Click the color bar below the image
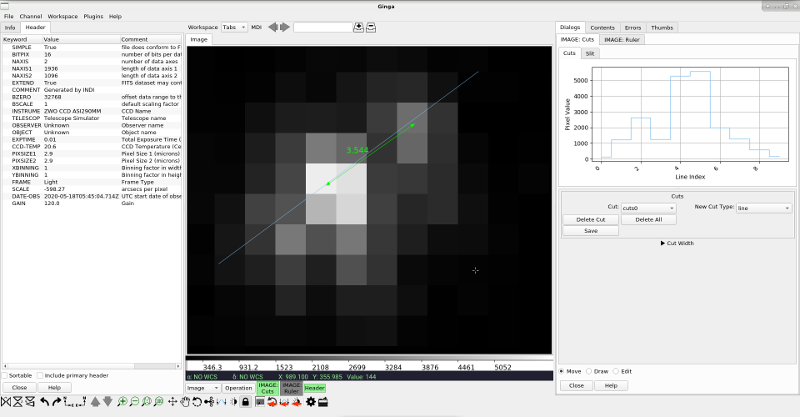Image resolution: width=800 pixels, height=417 pixels. (x=368, y=364)
